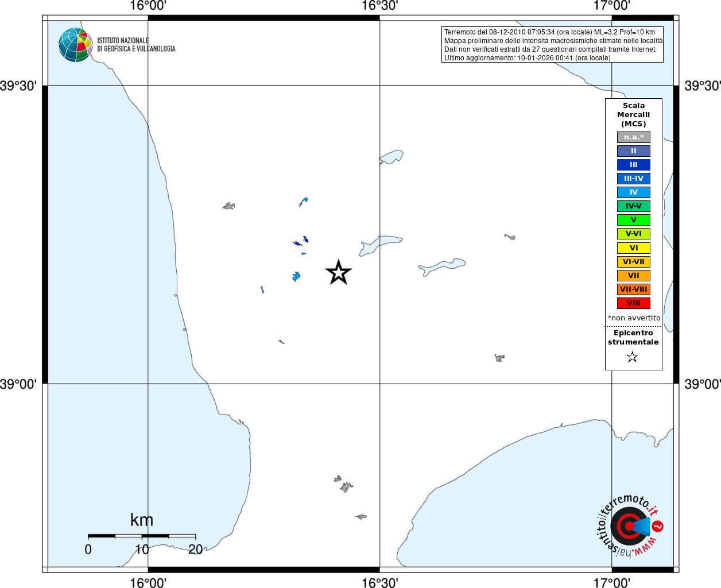Select the V-VI legend swatch
This screenshot has width=721, height=588.
(x=634, y=234)
